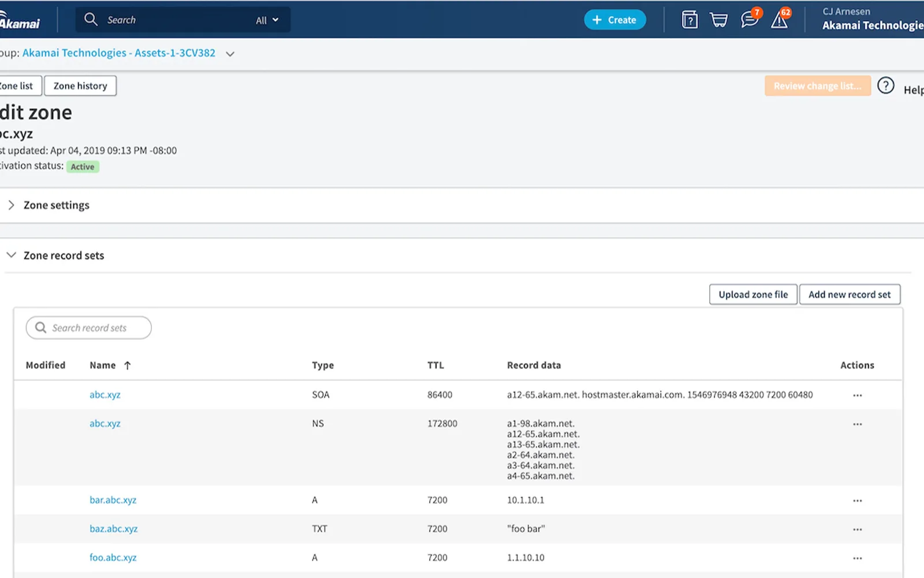Click the Modified column header

click(46, 365)
